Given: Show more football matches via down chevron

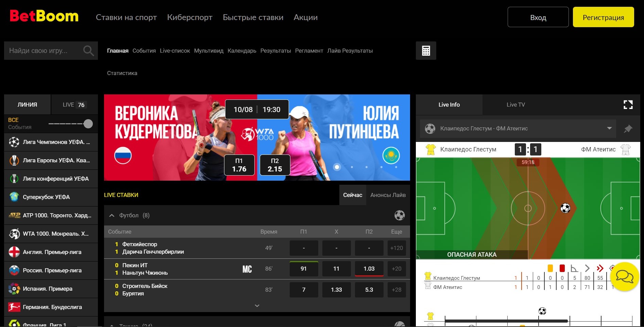Looking at the screenshot, I should (x=257, y=306).
